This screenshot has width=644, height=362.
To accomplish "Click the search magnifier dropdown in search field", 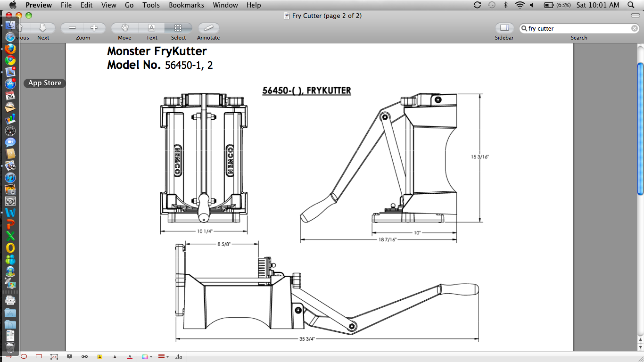I will click(524, 28).
